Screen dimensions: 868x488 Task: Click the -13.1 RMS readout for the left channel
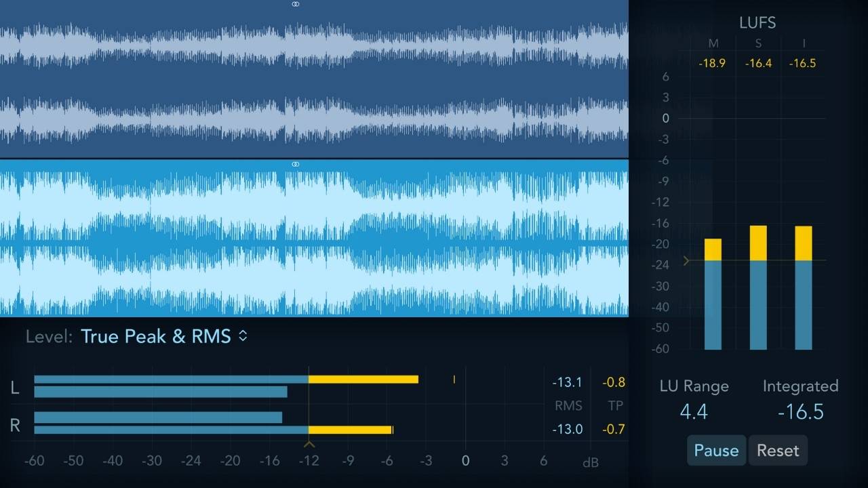(568, 382)
